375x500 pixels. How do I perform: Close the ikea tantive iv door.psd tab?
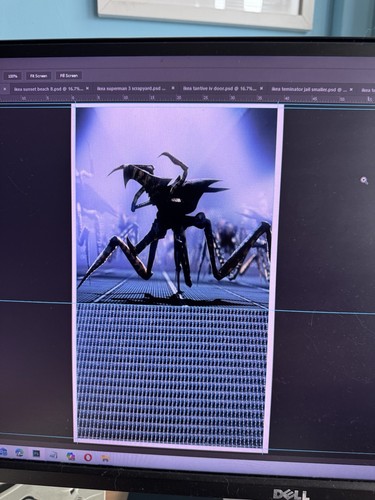[261, 89]
